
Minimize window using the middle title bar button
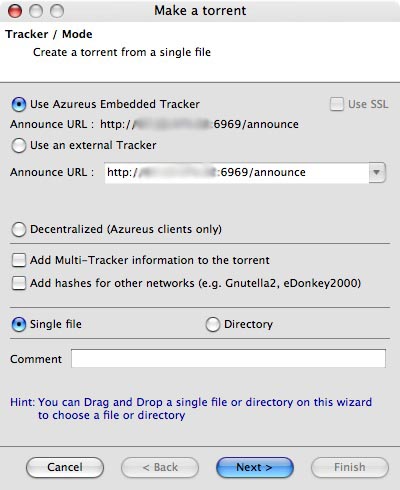click(36, 11)
